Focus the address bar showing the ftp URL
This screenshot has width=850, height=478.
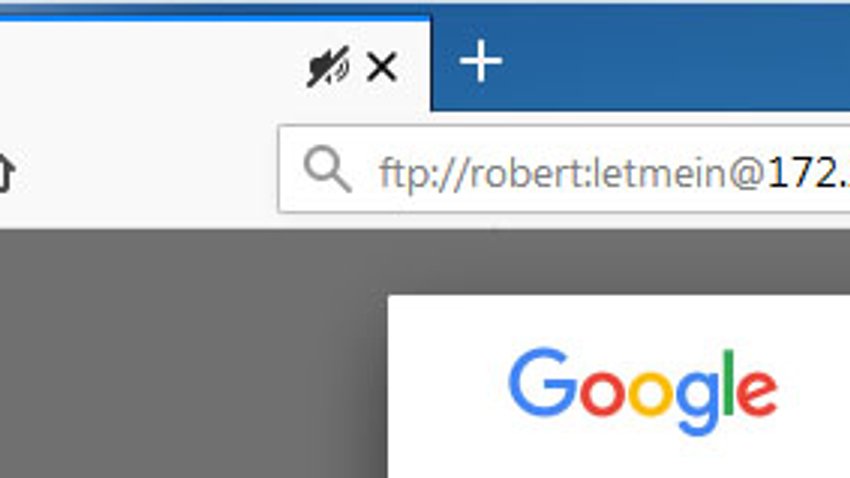click(564, 169)
